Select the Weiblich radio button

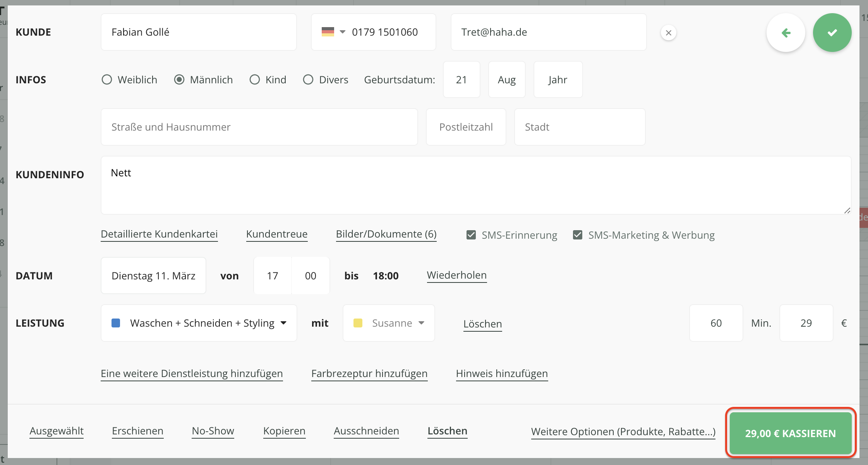[x=107, y=80]
